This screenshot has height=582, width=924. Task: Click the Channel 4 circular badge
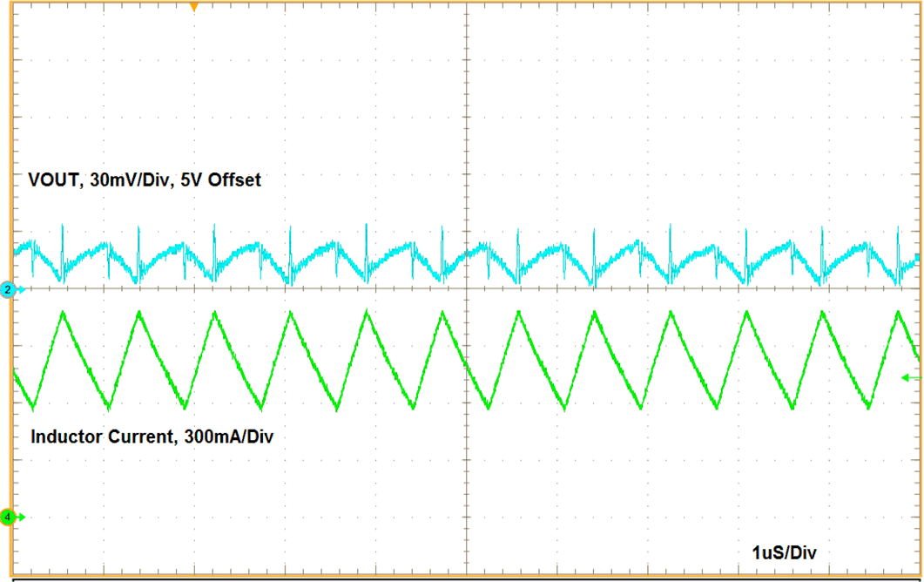[x=9, y=515]
